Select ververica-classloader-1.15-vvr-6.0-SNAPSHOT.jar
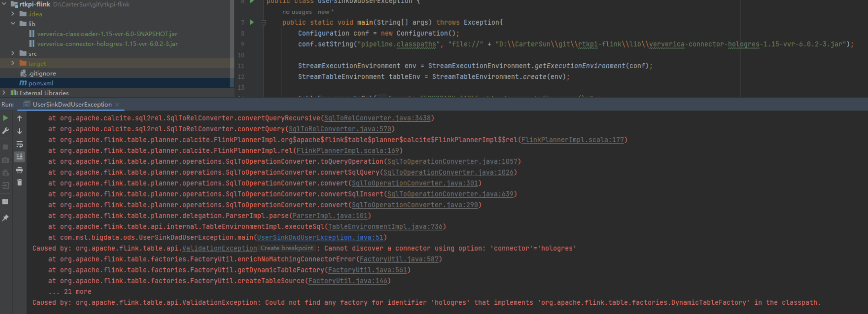The width and height of the screenshot is (868, 314). [x=107, y=34]
